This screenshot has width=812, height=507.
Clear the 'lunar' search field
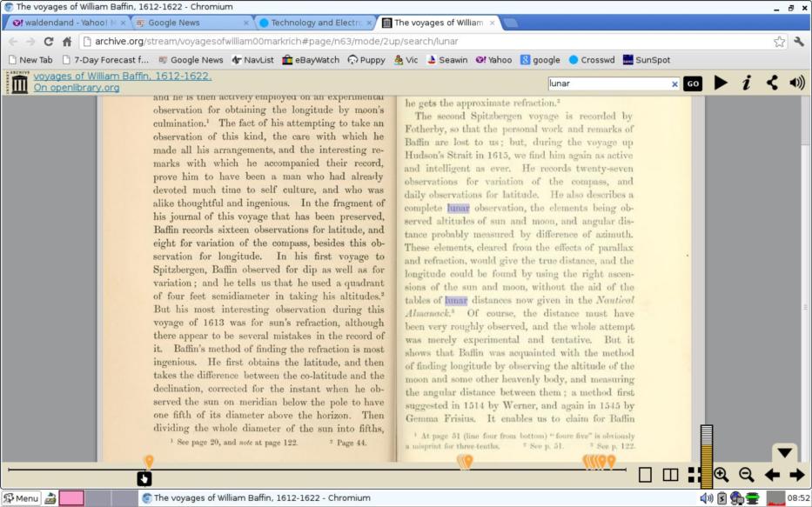(x=674, y=84)
